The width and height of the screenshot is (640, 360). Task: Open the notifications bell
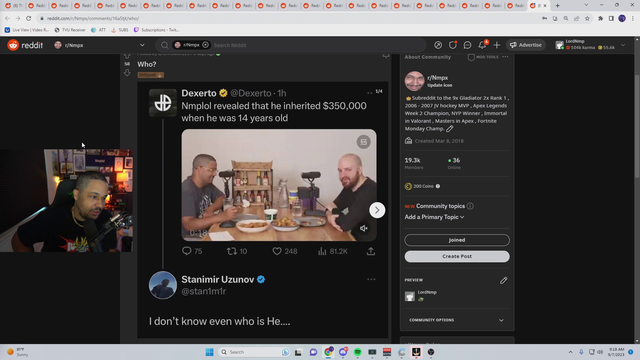pyautogui.click(x=482, y=45)
